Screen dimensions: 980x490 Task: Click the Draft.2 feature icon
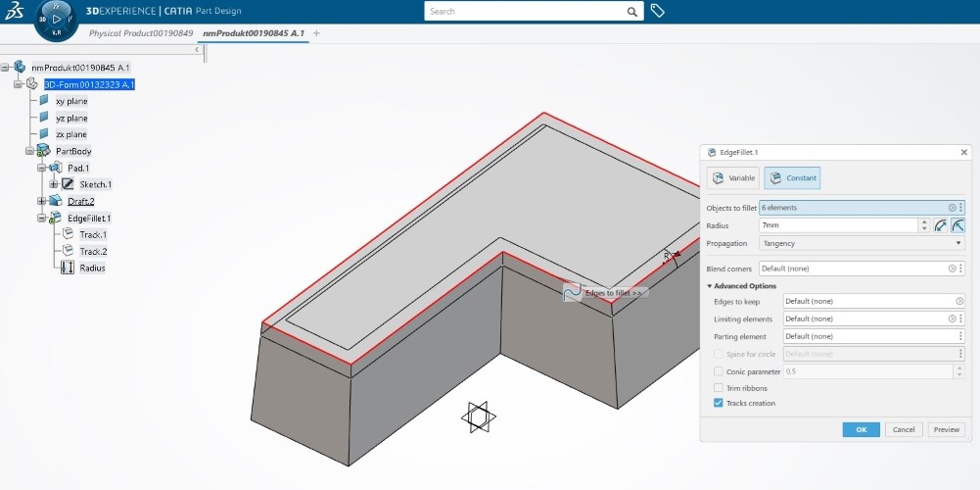pyautogui.click(x=56, y=201)
